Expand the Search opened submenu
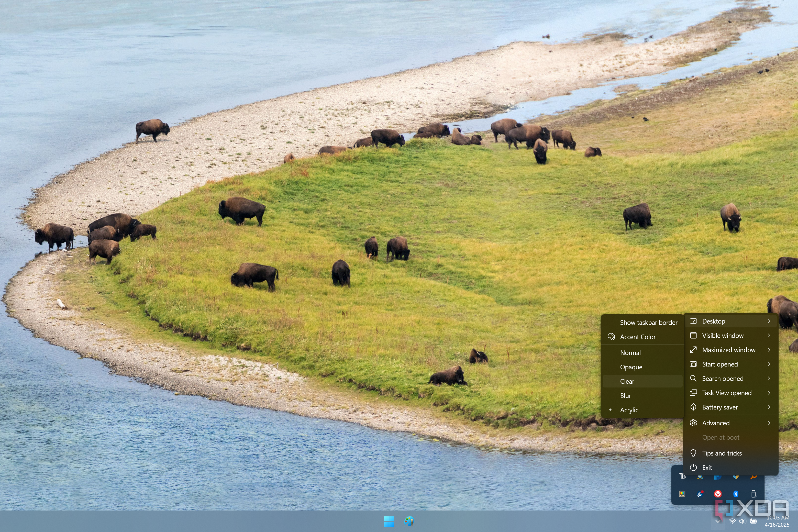798x532 pixels. pos(731,378)
